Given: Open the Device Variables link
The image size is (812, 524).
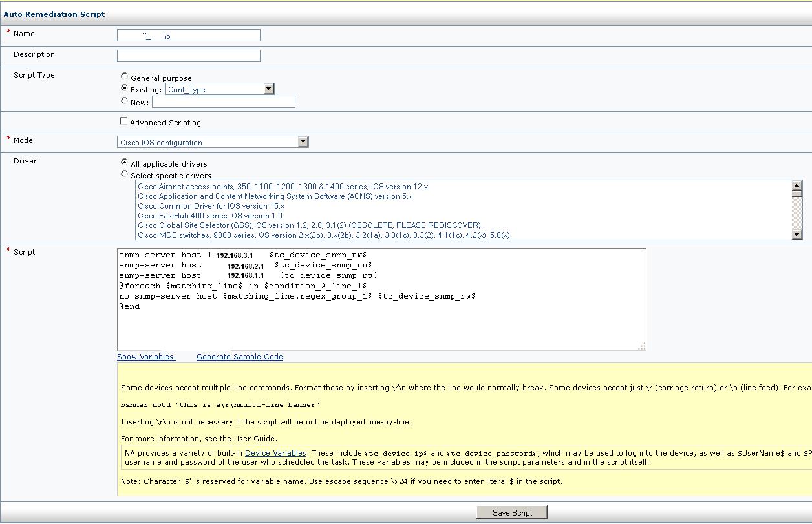Looking at the screenshot, I should click(275, 453).
